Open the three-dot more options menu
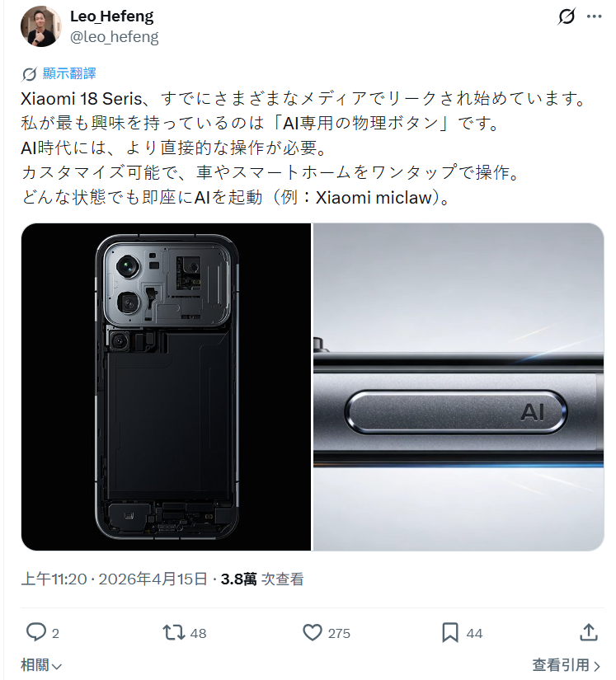Screen dimensions: 616x680 pos(594,16)
